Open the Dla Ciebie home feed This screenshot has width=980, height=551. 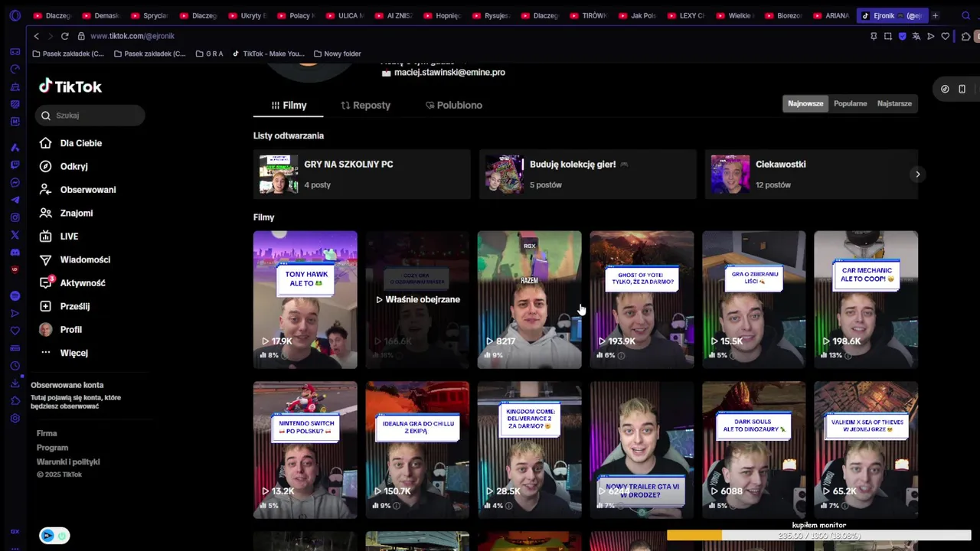70,143
